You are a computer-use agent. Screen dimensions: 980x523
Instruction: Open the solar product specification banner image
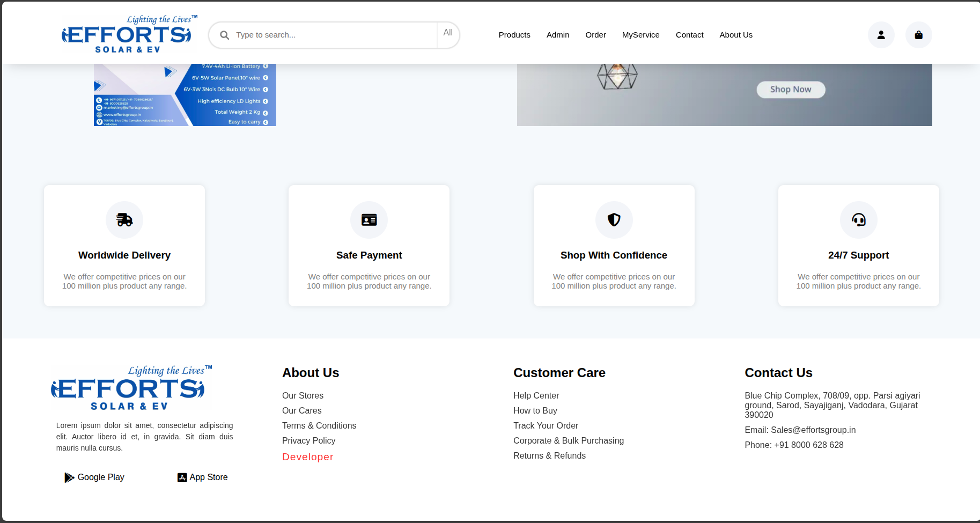pyautogui.click(x=185, y=95)
